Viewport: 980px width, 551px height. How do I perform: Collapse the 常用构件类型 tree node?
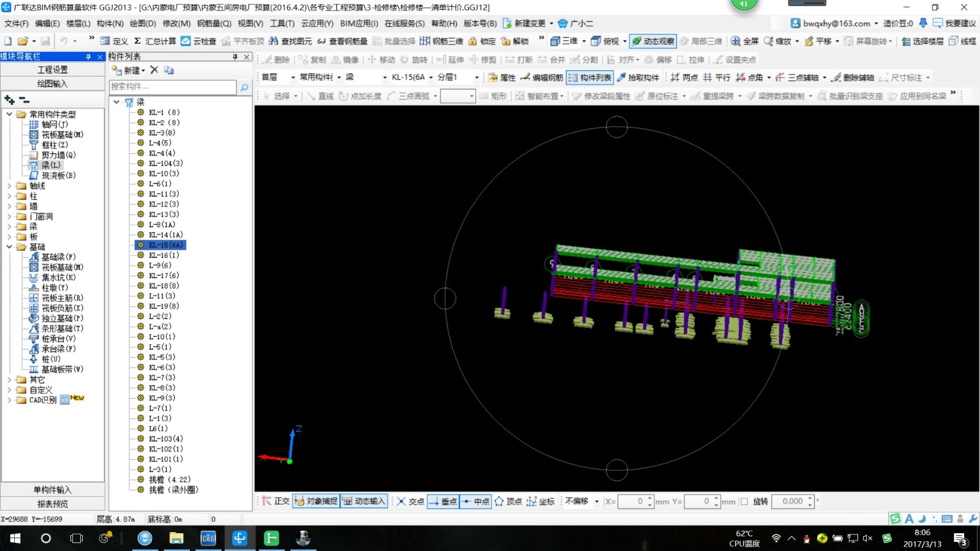click(9, 114)
